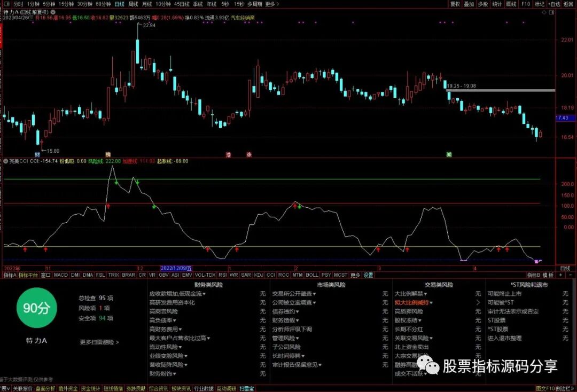Viewport: 577px width, 392px height.
Task: Open F10 company info
Action: point(526,4)
